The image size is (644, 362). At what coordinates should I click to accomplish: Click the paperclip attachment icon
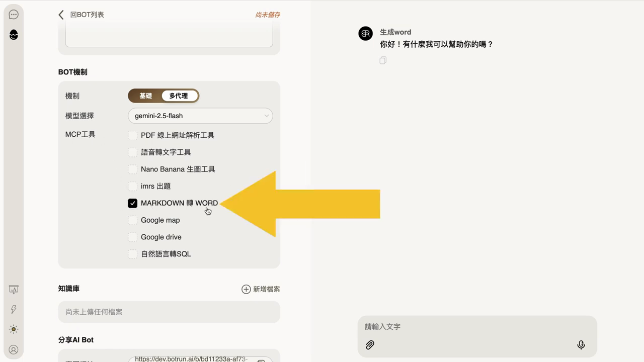370,345
